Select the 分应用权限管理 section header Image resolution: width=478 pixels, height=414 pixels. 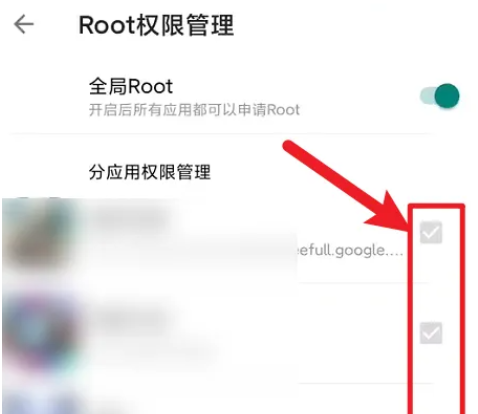150,172
